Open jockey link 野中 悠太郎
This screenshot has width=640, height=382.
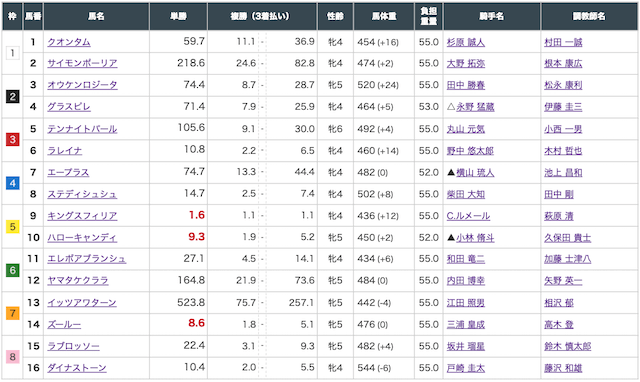coord(470,151)
